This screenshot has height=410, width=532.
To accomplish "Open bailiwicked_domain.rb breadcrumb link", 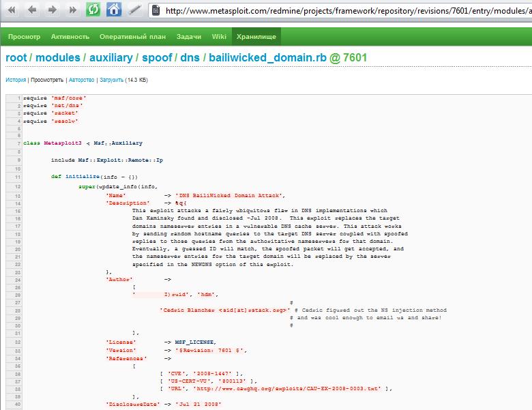I will point(267,58).
